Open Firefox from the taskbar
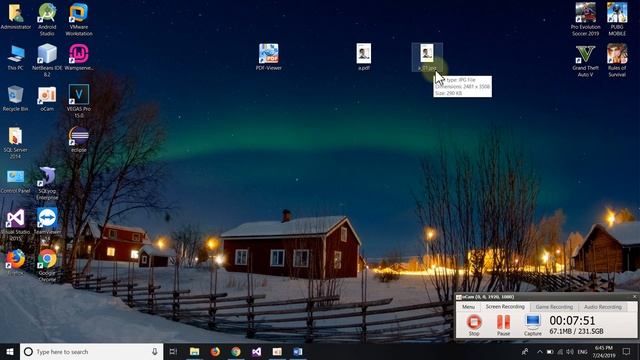This screenshot has height=360, width=640. 215,351
